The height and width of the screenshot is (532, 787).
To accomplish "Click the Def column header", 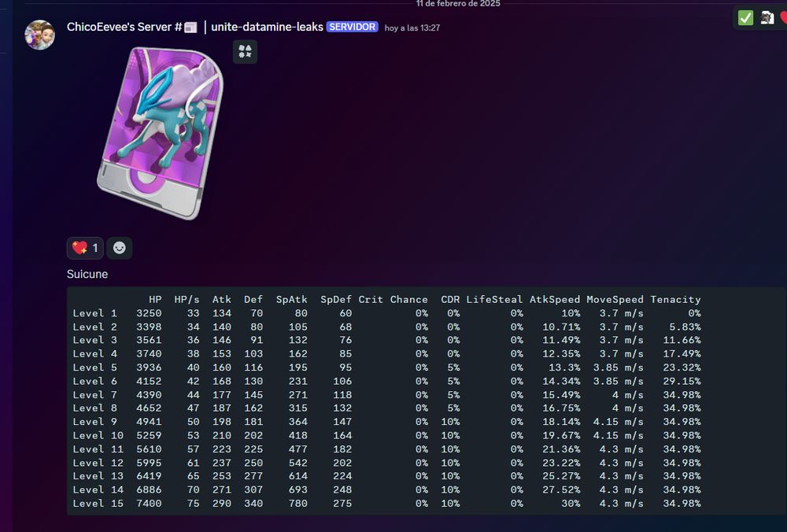I will click(x=253, y=300).
